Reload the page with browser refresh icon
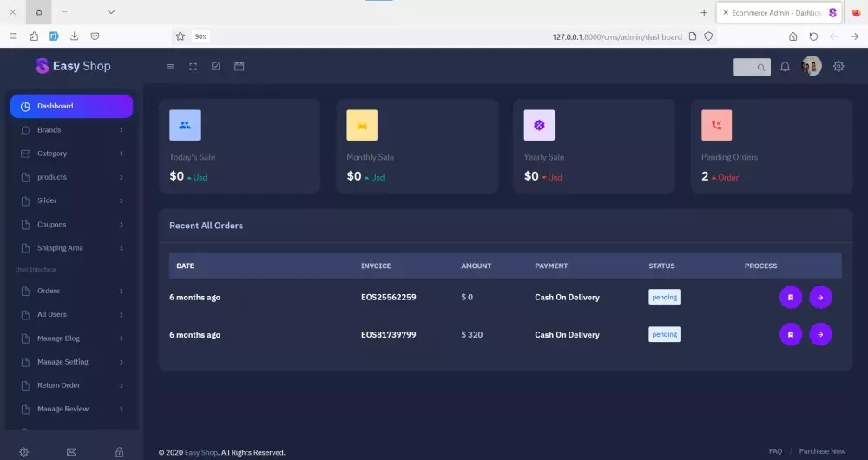The image size is (868, 460). 813,36
